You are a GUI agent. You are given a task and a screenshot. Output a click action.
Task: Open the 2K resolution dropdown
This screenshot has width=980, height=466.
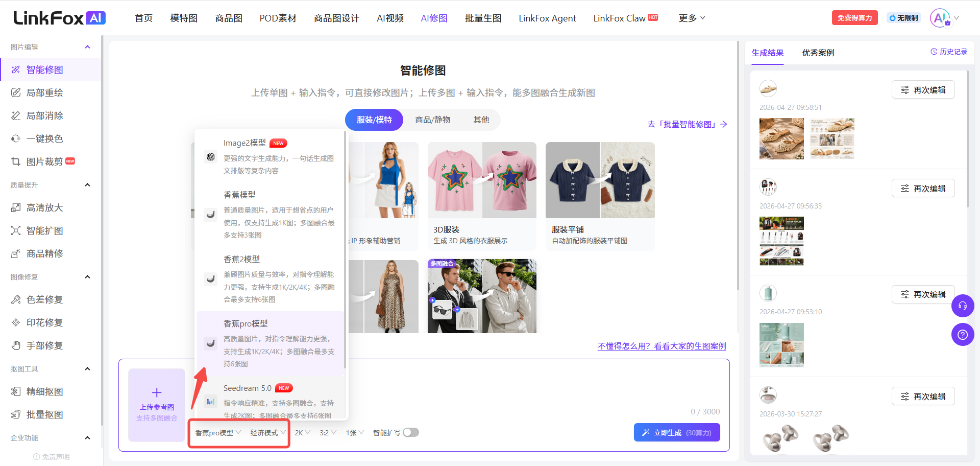tap(303, 433)
